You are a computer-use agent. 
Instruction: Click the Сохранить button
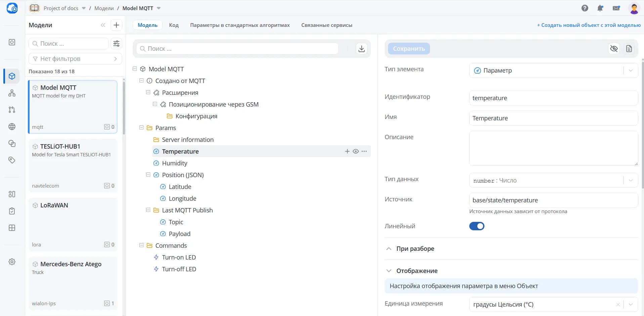point(409,49)
